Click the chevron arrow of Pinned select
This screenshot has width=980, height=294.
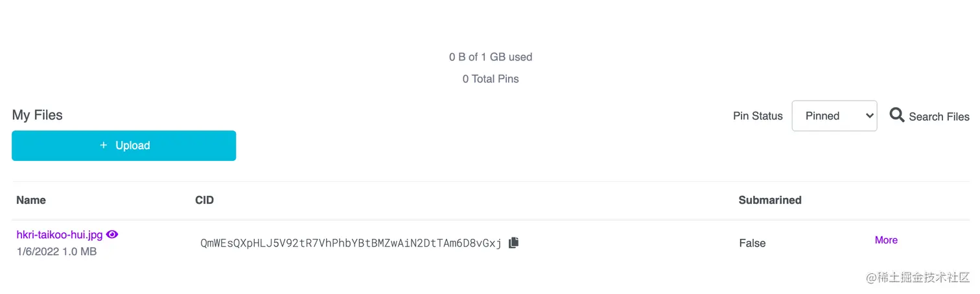pos(869,116)
